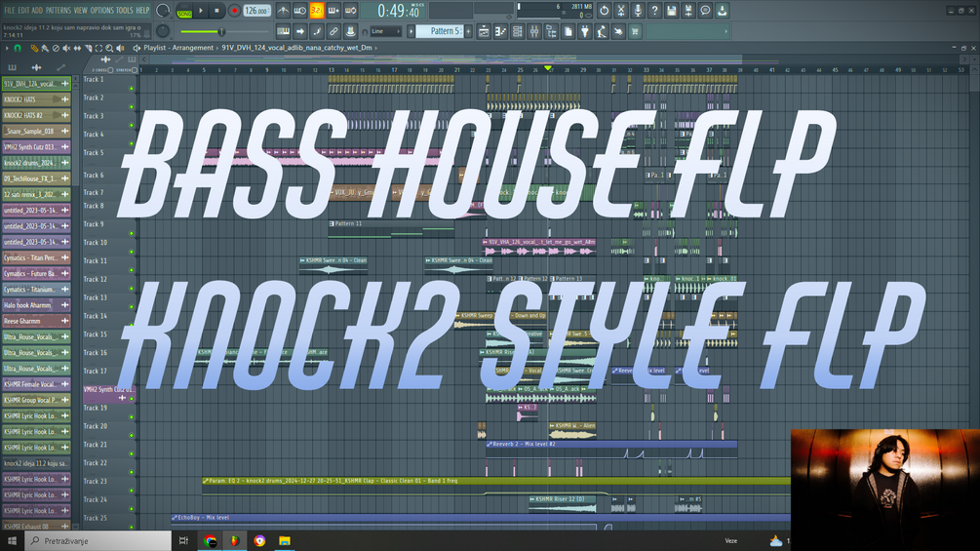980x551 pixels.
Task: Select _Snare_Sample_018 in clip picker
Action: [x=36, y=132]
